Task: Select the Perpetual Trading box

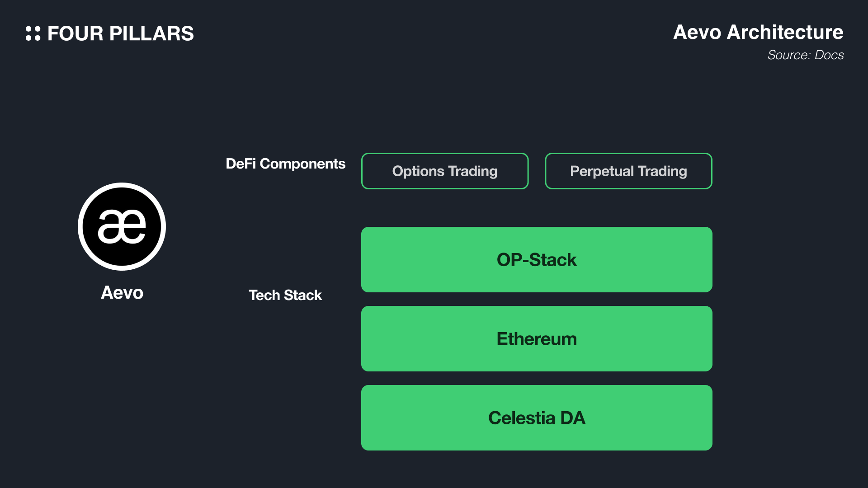Action: tap(628, 171)
